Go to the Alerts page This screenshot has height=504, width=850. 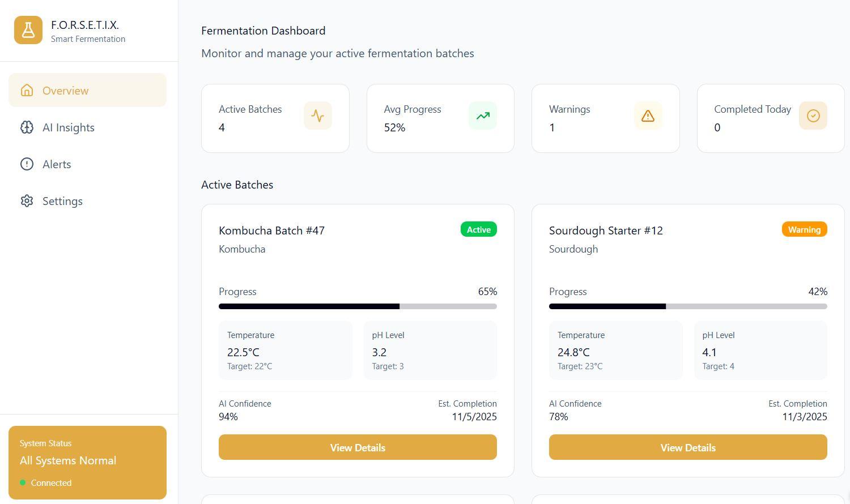tap(57, 164)
